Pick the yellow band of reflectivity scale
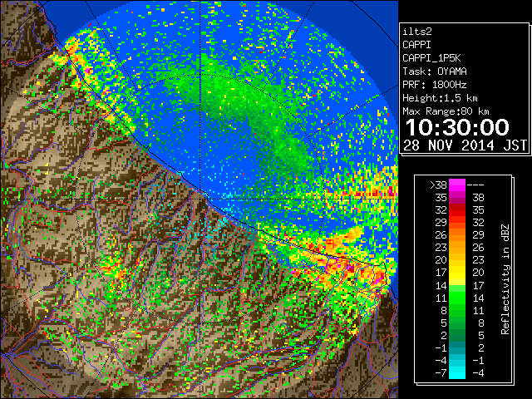Image resolution: width=532 pixels, height=399 pixels. (x=457, y=273)
